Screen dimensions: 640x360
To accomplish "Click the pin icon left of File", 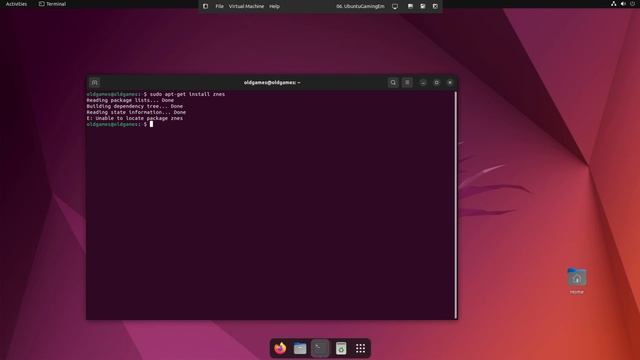I will tap(205, 6).
